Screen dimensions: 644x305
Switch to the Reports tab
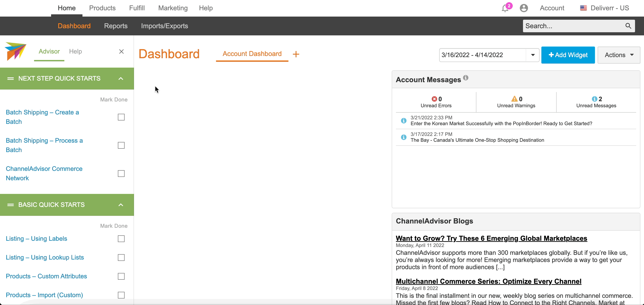(116, 26)
